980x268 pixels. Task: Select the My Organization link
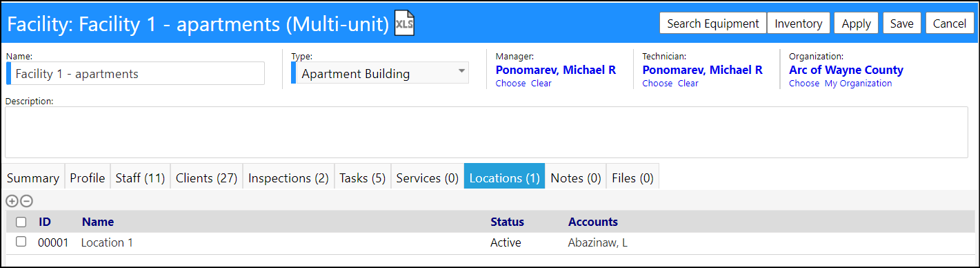coord(859,84)
